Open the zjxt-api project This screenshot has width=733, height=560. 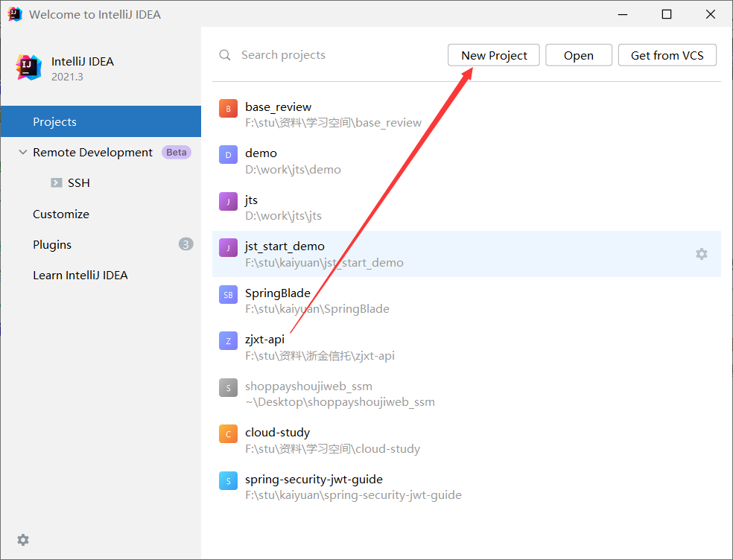265,340
